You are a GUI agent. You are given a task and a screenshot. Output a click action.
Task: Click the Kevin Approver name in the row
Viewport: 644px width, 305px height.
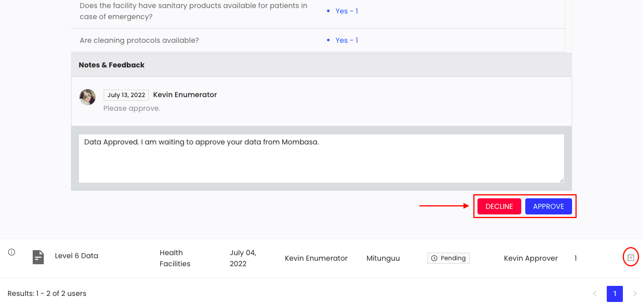[531, 258]
